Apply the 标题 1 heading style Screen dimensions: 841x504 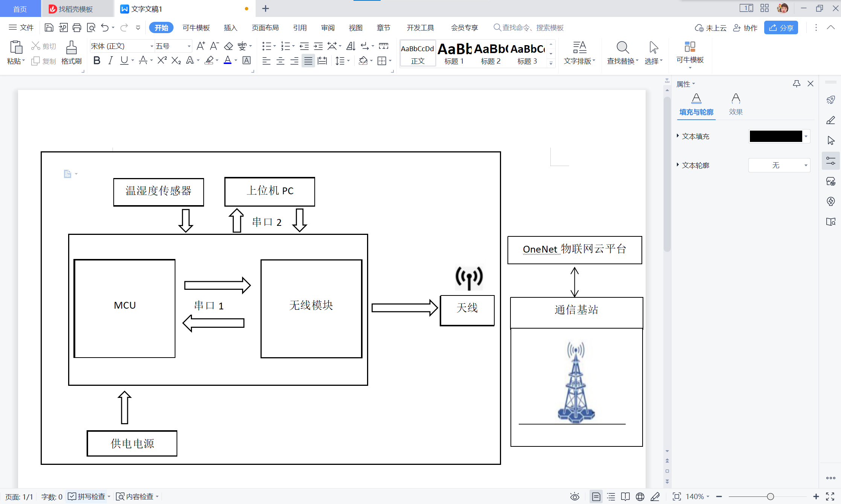[x=454, y=53]
